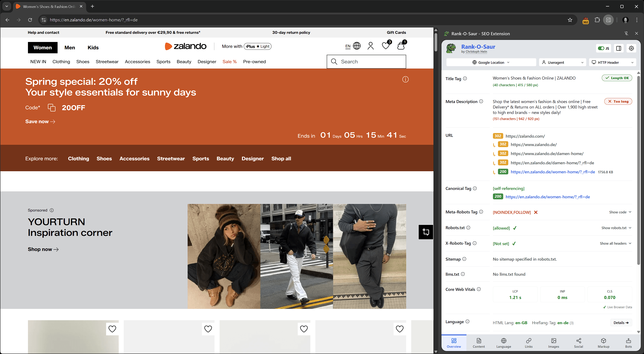This screenshot has height=354, width=644.
Task: Click the Rank-O-Saur layout panel icon
Action: 619,48
